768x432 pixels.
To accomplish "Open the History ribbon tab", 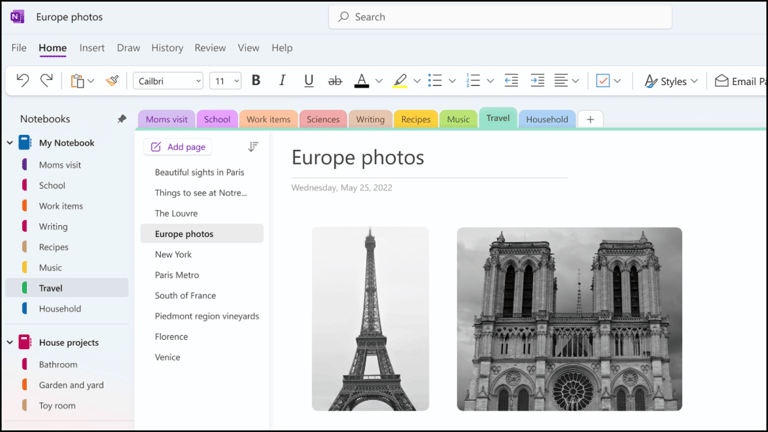I will [x=167, y=48].
